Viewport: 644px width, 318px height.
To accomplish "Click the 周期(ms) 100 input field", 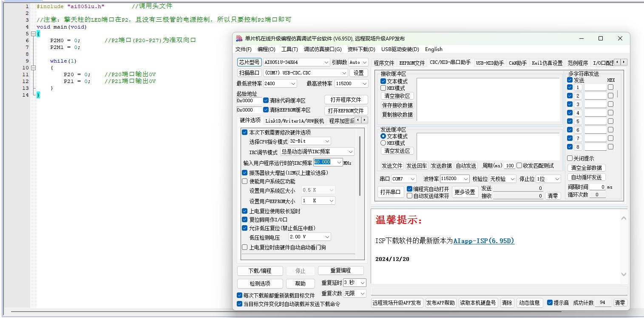I will tap(510, 166).
